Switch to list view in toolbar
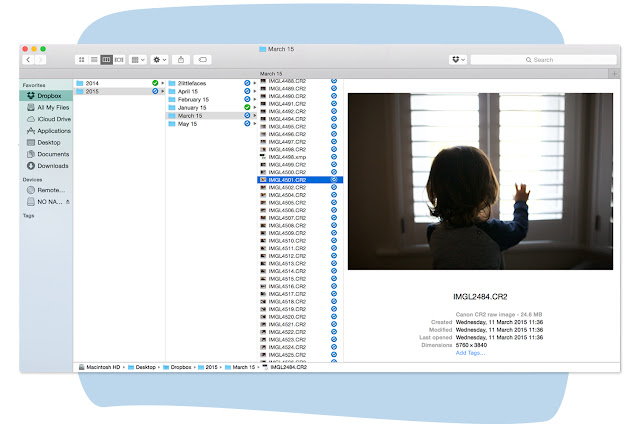The image size is (640, 427). tap(94, 60)
